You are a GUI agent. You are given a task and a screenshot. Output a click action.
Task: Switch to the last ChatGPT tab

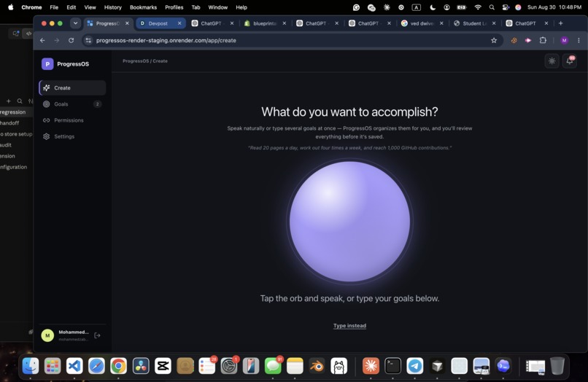pyautogui.click(x=525, y=23)
